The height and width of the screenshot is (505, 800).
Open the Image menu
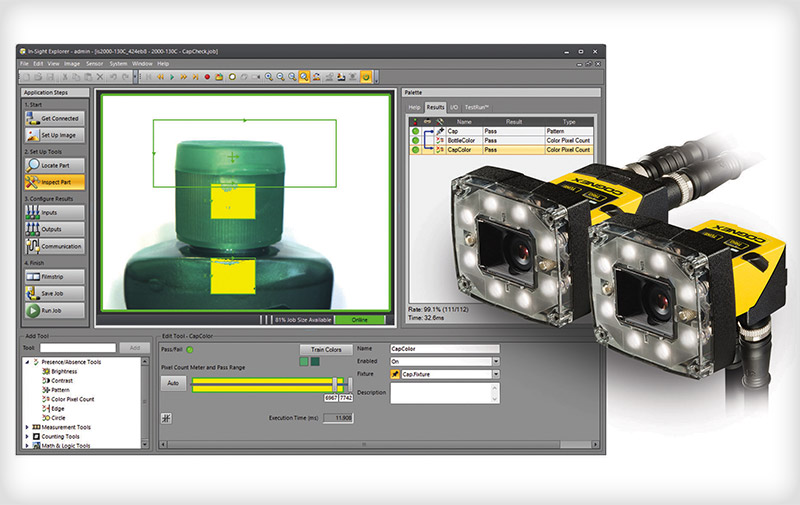[x=72, y=64]
